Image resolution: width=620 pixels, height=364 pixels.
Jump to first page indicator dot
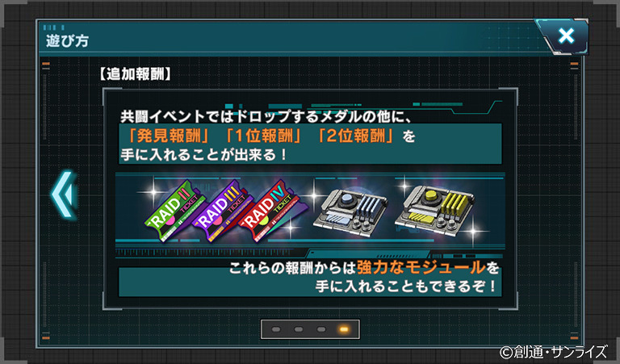276,329
